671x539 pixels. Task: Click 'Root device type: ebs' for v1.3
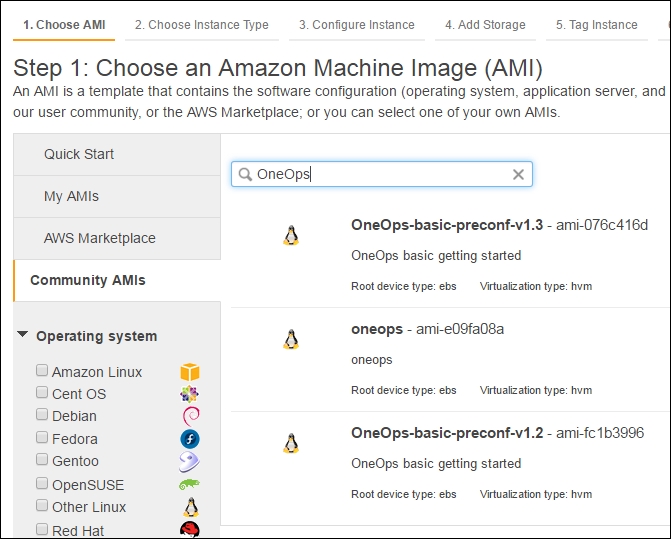(404, 286)
